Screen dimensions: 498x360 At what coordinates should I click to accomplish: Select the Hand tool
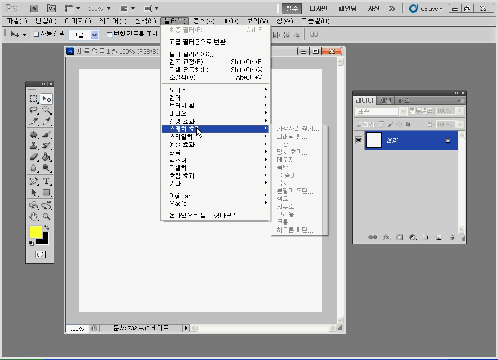click(34, 216)
